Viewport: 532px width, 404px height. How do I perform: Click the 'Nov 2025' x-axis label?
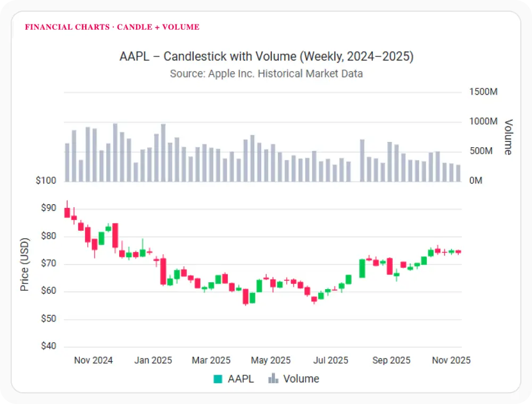pyautogui.click(x=451, y=360)
